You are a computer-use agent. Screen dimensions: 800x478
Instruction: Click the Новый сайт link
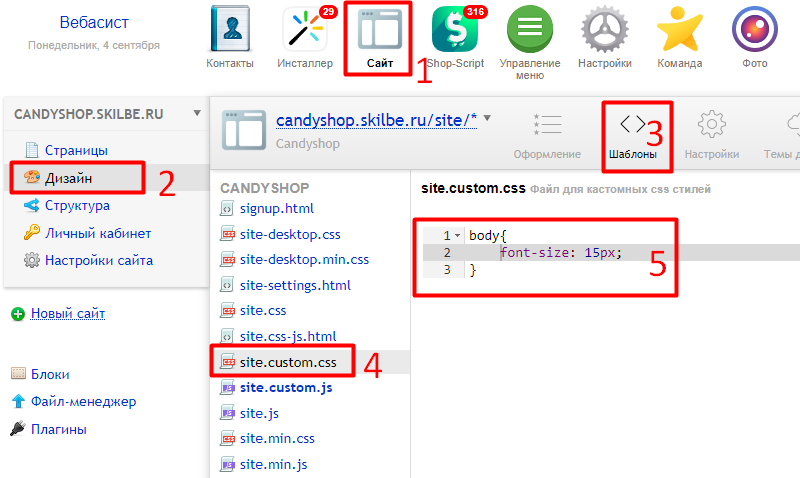pyautogui.click(x=68, y=314)
